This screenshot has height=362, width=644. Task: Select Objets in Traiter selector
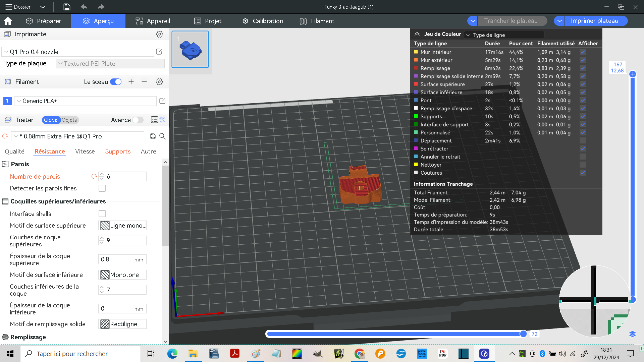(x=69, y=120)
